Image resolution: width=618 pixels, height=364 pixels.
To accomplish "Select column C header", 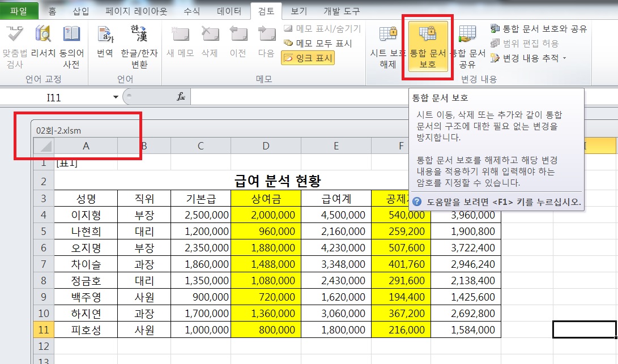I will click(201, 146).
